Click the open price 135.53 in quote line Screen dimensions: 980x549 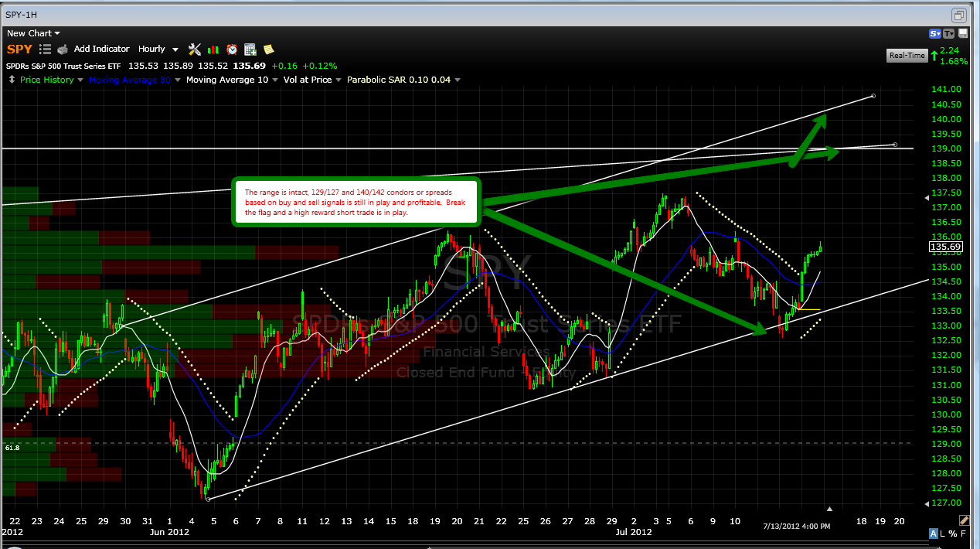point(143,66)
